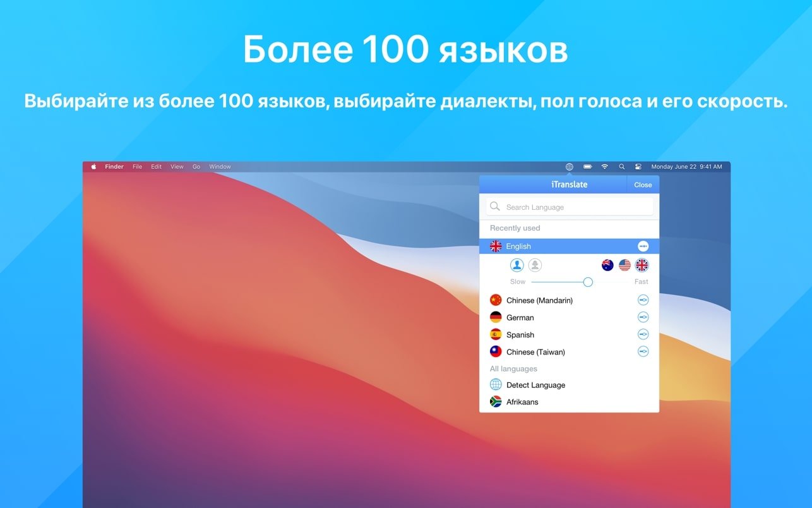The height and width of the screenshot is (508, 812).
Task: Open the Finder menu
Action: point(114,167)
